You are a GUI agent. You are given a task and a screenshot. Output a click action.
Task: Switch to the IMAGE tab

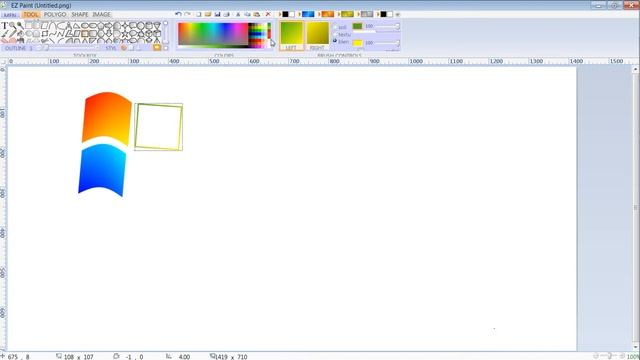tap(101, 15)
